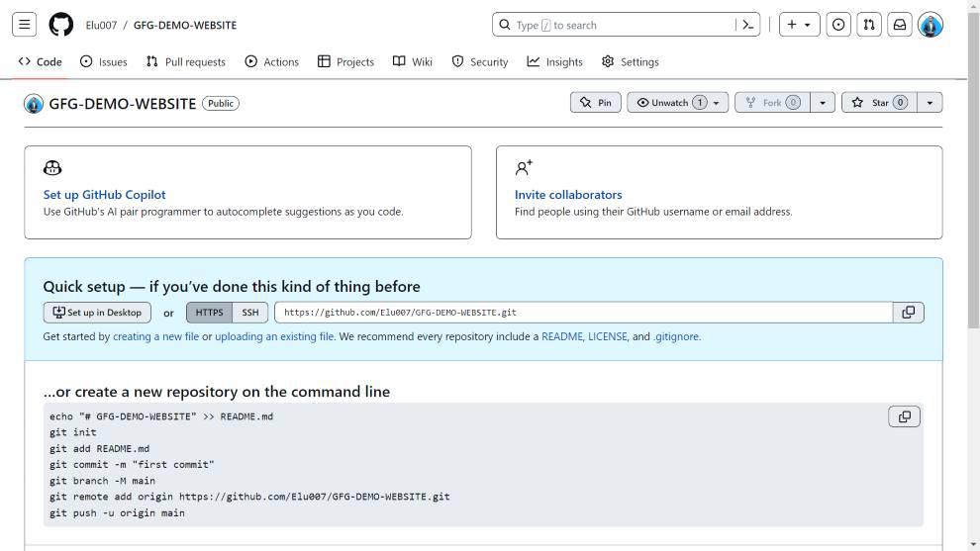
Task: Open the notifications inbox icon
Action: [x=900, y=25]
